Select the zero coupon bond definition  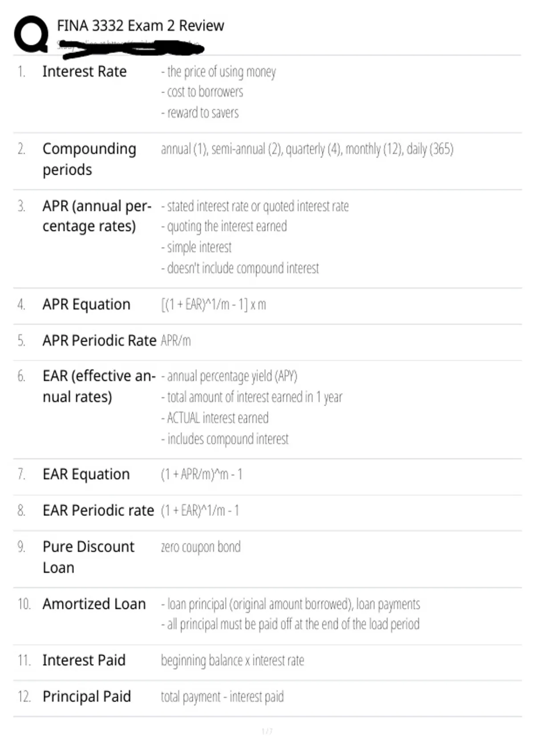[201, 547]
